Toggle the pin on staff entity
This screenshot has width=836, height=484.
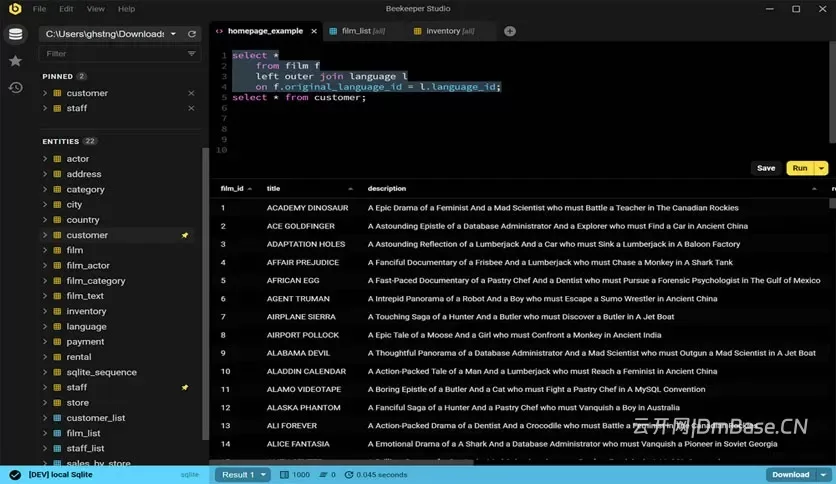point(184,388)
